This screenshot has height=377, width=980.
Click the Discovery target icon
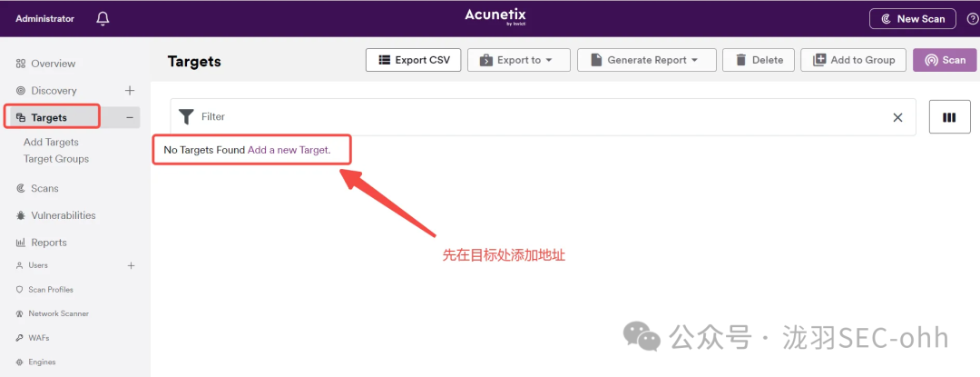[x=21, y=91]
